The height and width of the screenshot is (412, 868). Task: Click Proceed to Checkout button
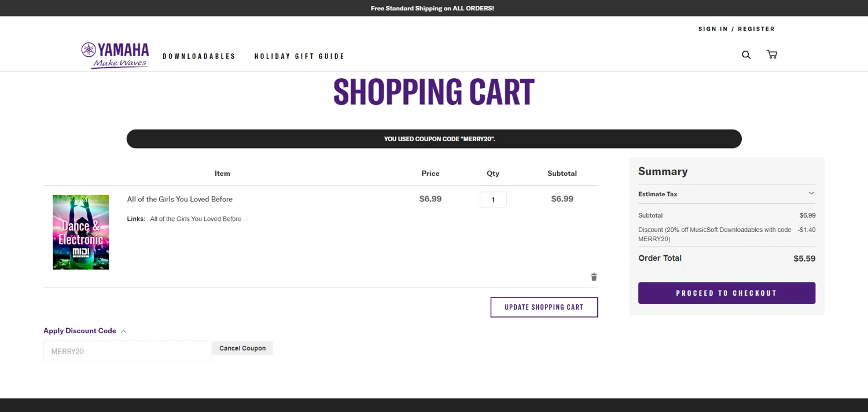tap(727, 293)
